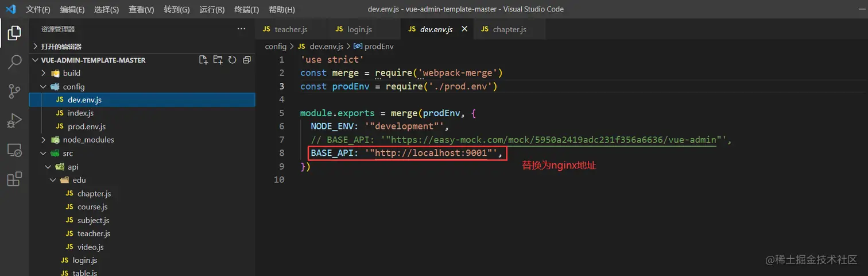This screenshot has width=868, height=276.
Task: Open index.js in the config folder
Action: click(x=80, y=113)
